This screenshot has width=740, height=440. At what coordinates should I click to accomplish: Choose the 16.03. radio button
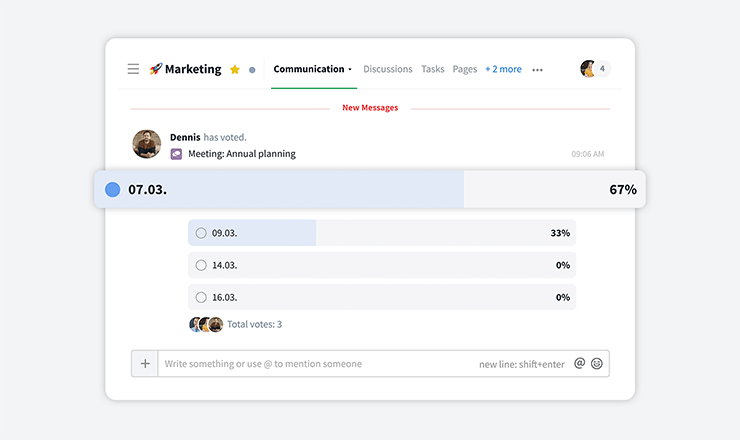(201, 297)
